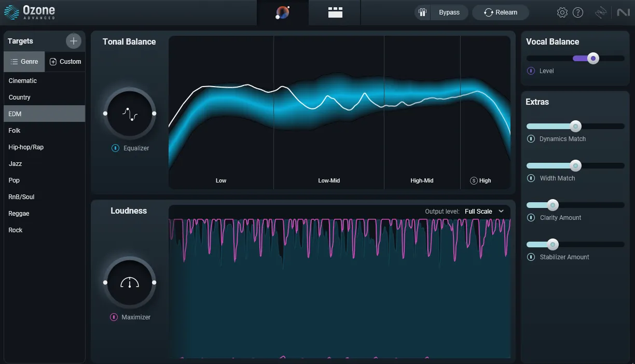The width and height of the screenshot is (635, 364).
Task: Toggle the Equalizer power button
Action: pos(115,148)
